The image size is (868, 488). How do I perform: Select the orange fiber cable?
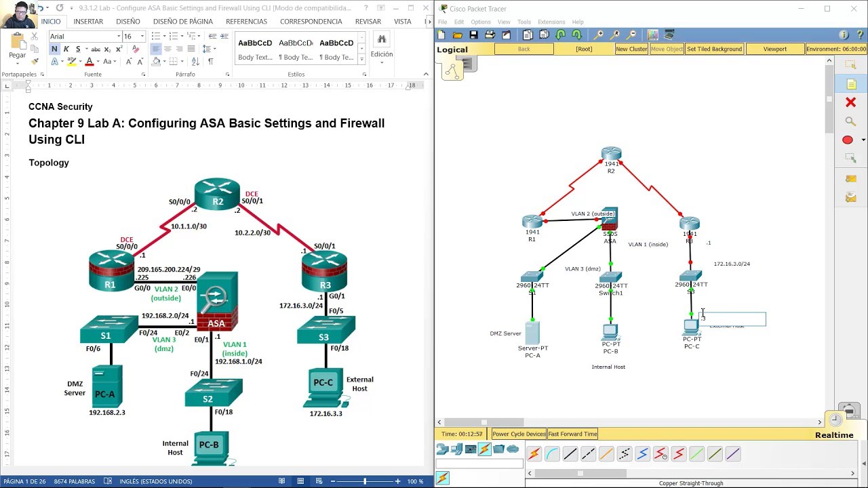606,454
